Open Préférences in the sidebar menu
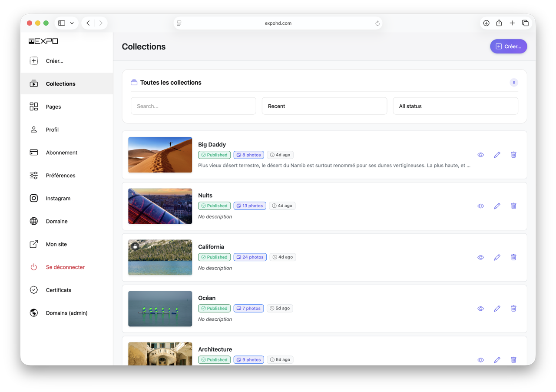The width and height of the screenshot is (556, 392). coord(60,176)
